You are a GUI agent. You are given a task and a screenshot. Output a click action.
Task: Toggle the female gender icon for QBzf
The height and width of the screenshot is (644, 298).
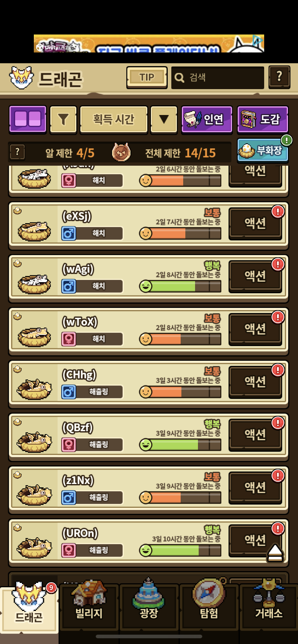tap(68, 445)
